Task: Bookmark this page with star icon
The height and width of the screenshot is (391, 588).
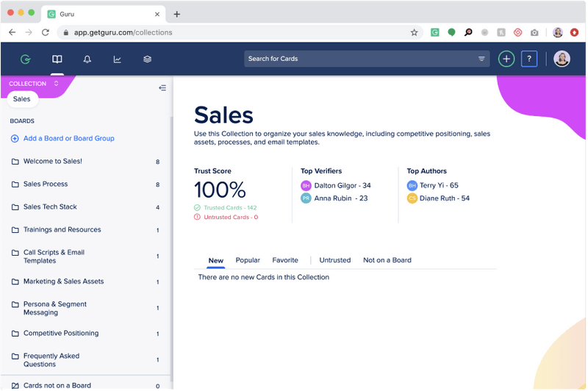Action: click(414, 32)
